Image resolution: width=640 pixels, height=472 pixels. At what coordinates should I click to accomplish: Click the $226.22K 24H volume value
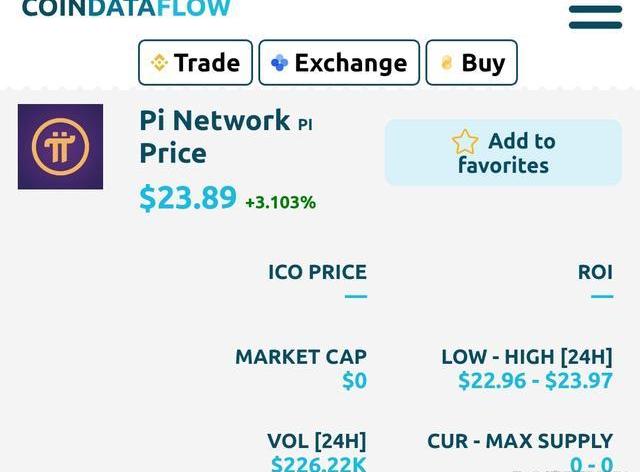(x=318, y=463)
